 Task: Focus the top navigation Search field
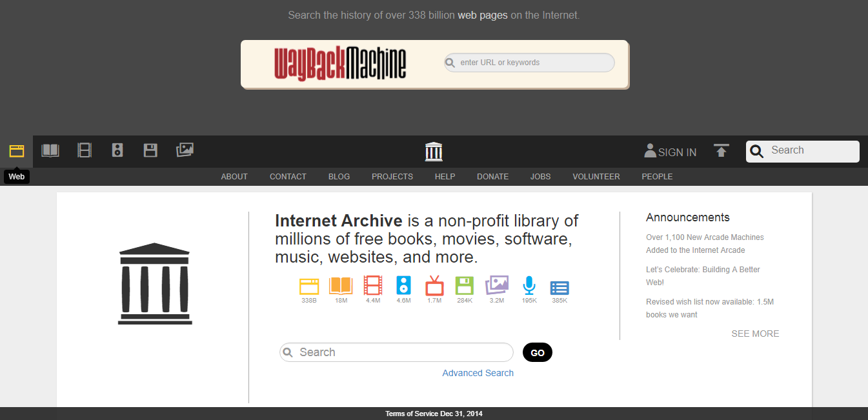click(x=803, y=152)
